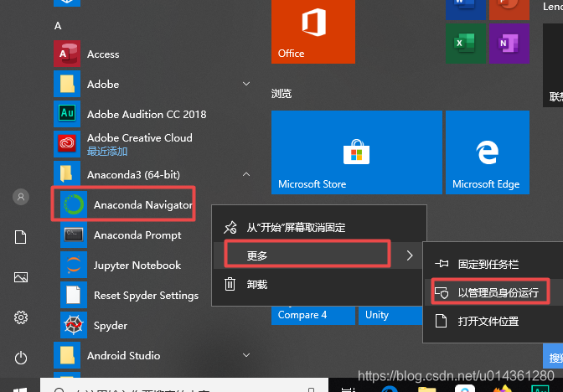The image size is (563, 392).
Task: Click the Jupyter Notebook label text
Action: [137, 266]
